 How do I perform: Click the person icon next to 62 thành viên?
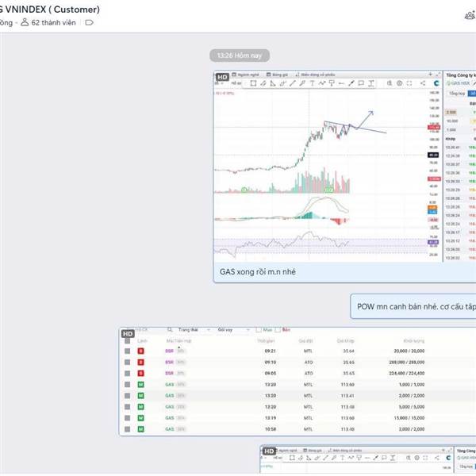25,22
